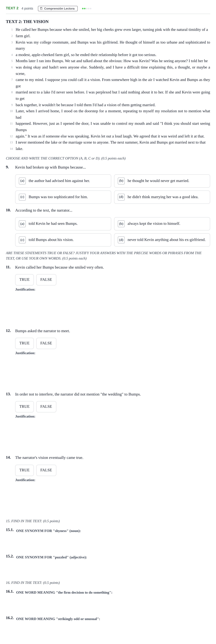Select option (a) for question 9

63,181
